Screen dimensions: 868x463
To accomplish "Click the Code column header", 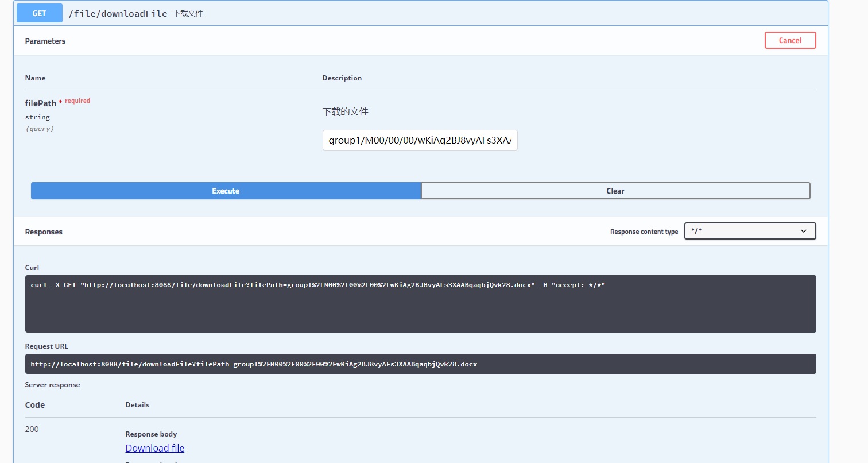I will (35, 405).
